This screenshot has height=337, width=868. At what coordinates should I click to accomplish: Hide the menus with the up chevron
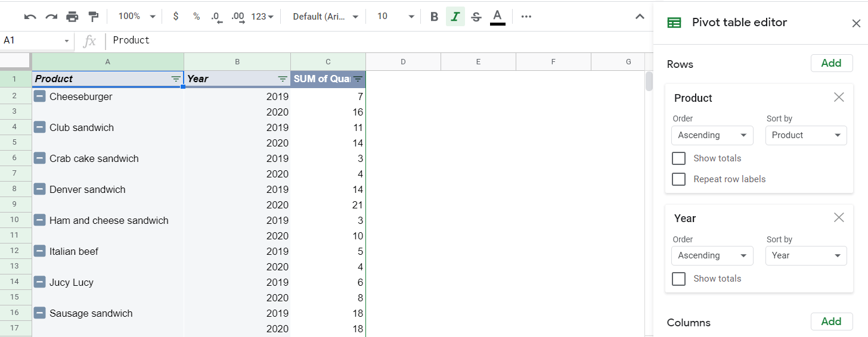point(640,17)
